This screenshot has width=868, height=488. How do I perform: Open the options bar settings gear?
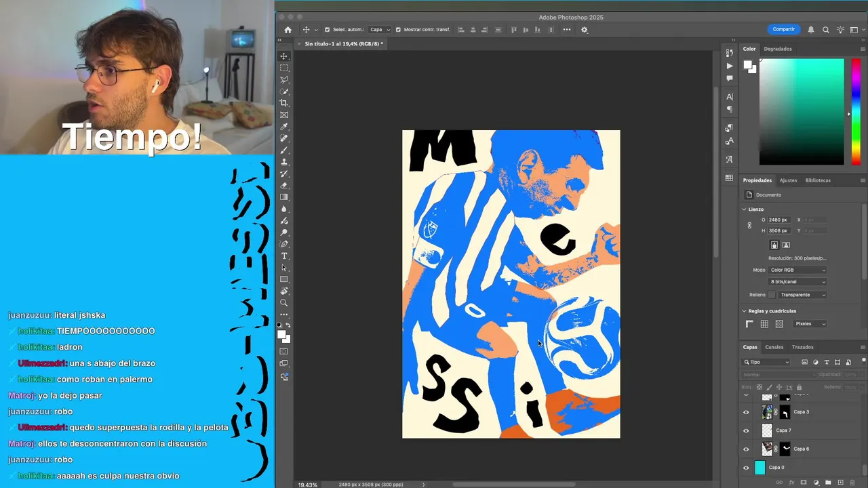(x=585, y=30)
